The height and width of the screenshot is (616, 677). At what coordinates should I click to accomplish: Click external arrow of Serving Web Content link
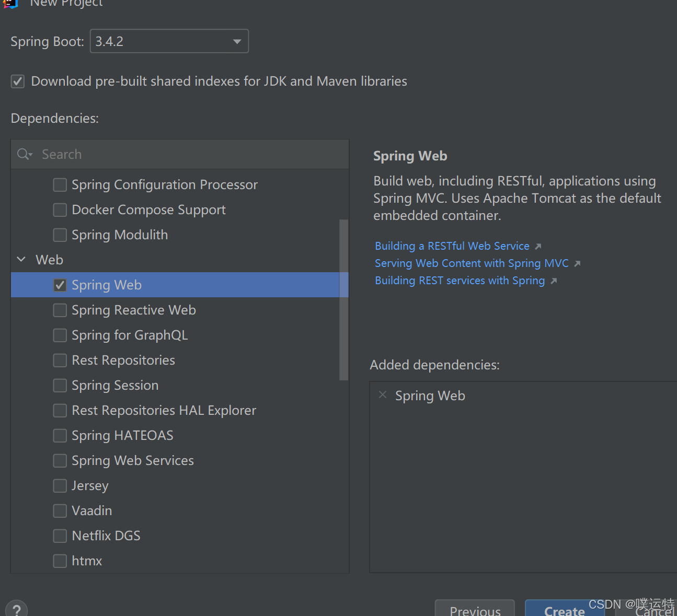577,264
